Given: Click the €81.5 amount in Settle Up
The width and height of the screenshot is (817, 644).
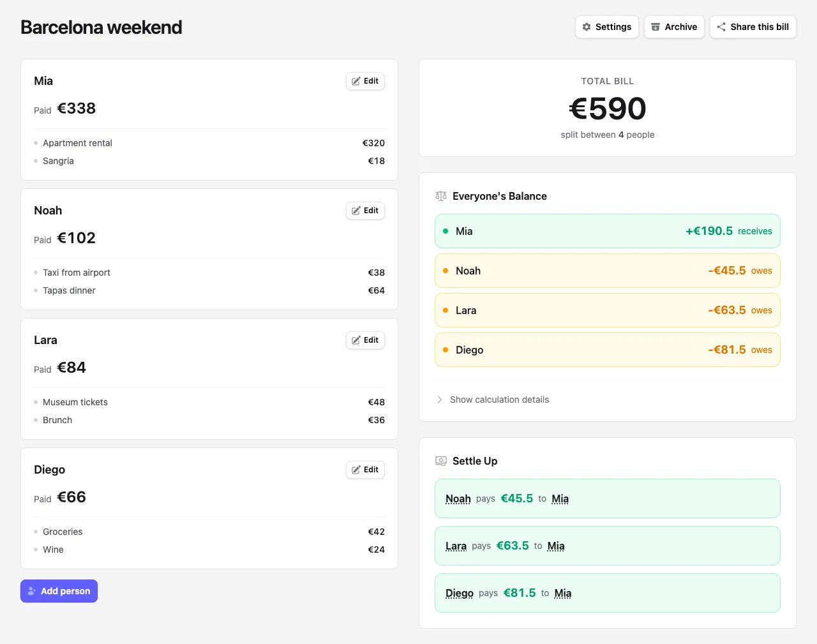Looking at the screenshot, I should pos(520,593).
